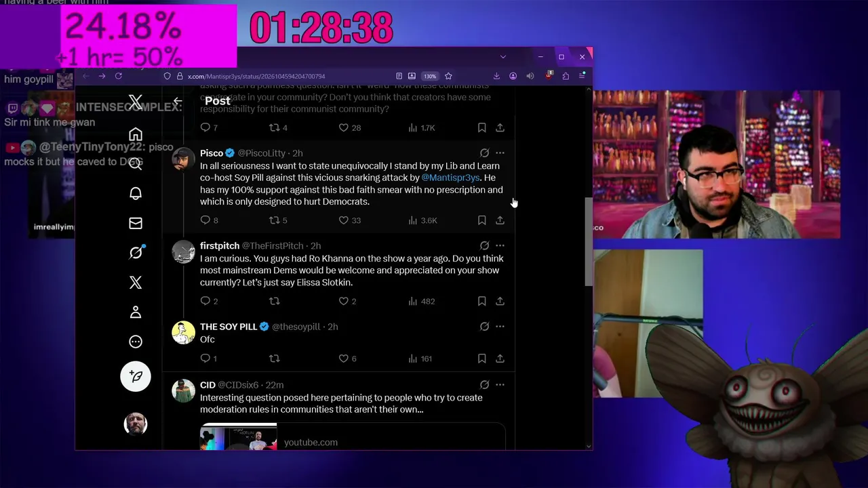868x488 pixels.
Task: Click the tracking protection shield icon
Action: coord(167,76)
